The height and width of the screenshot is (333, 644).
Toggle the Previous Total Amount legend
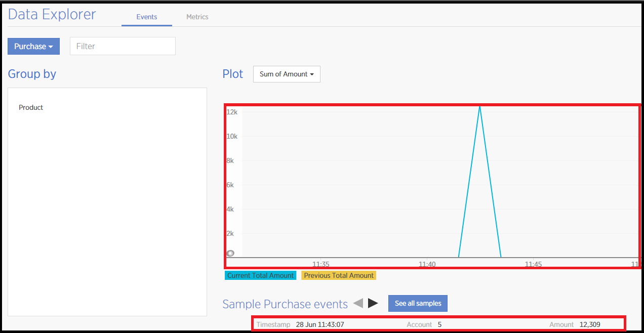tap(338, 275)
